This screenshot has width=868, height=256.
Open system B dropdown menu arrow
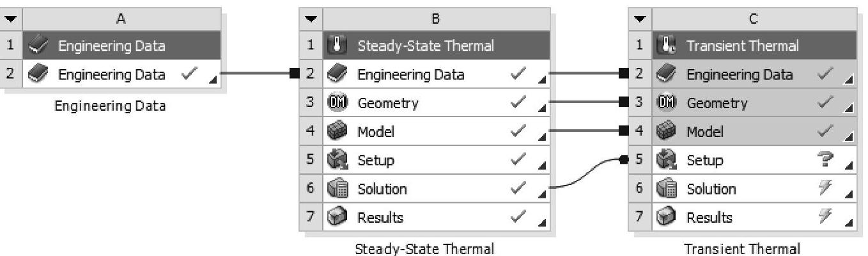311,18
